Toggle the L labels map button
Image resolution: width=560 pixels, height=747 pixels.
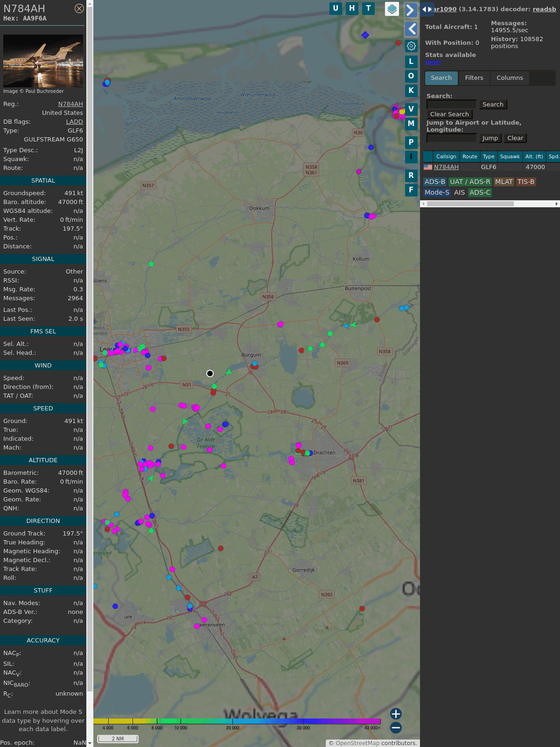411,62
